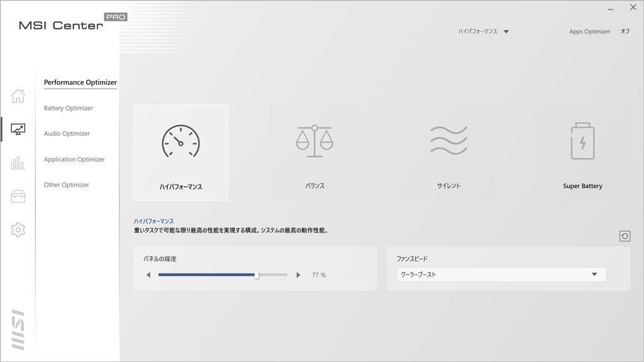
Task: Open the Home sidebar icon
Action: 18,96
